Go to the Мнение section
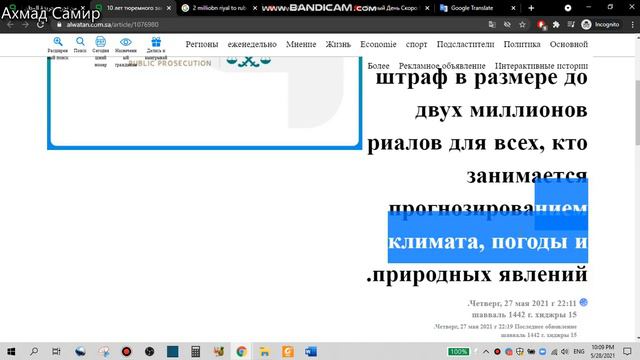Image resolution: width=640 pixels, height=360 pixels. [x=301, y=44]
